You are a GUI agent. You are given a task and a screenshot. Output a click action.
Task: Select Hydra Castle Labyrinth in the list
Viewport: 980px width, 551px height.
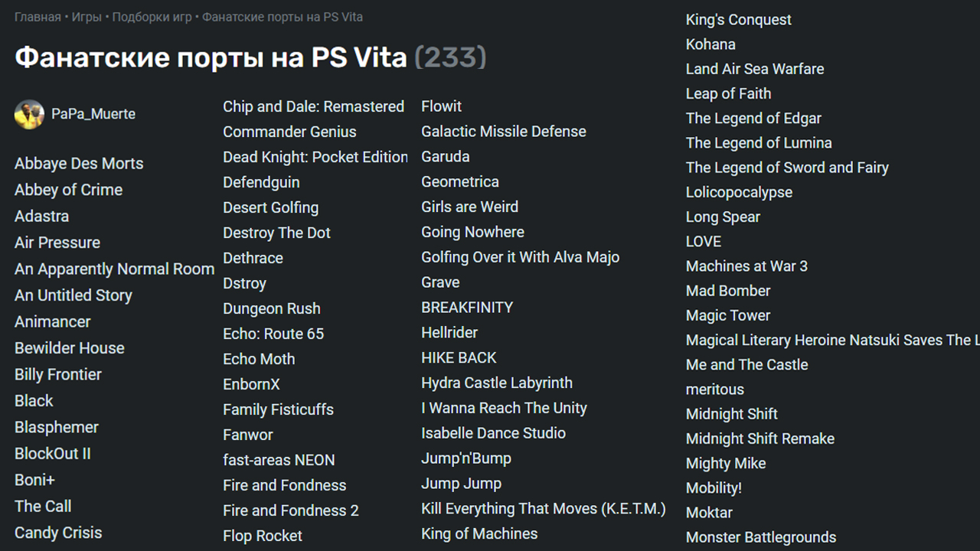(497, 383)
